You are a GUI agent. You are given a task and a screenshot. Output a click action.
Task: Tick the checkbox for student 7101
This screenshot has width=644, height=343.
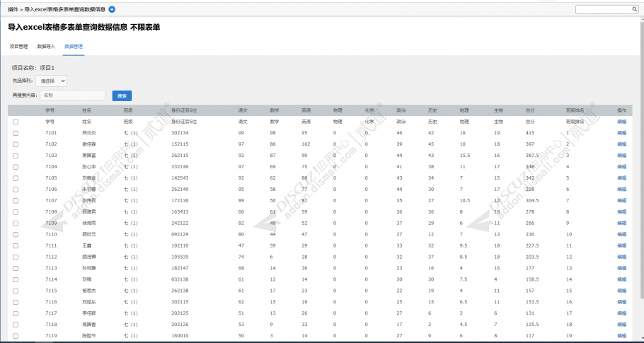(x=16, y=133)
